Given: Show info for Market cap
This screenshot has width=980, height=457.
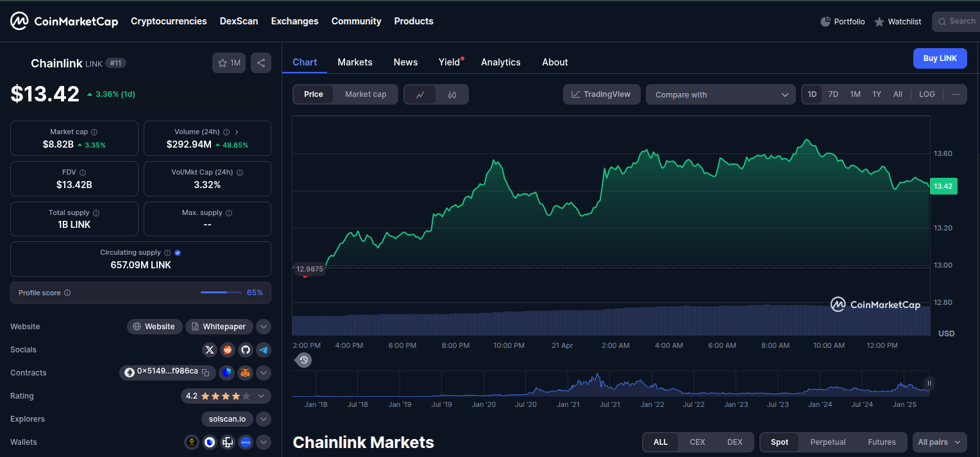Looking at the screenshot, I should (94, 132).
